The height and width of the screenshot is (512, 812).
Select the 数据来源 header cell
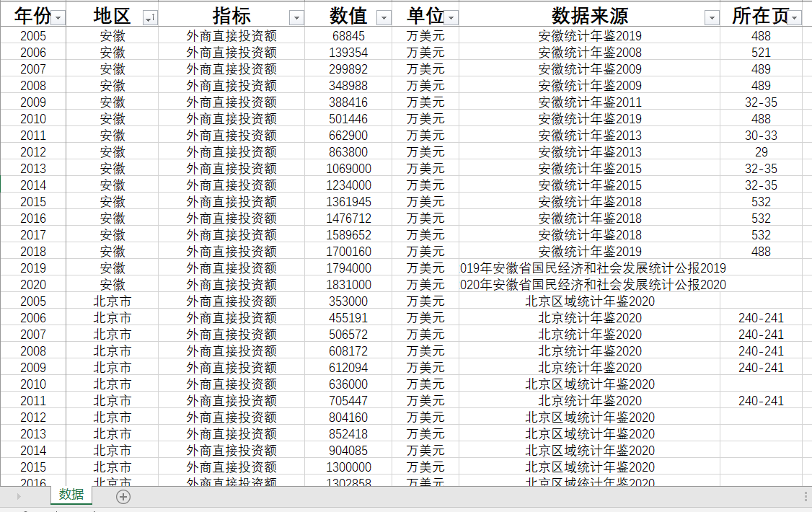pos(589,16)
